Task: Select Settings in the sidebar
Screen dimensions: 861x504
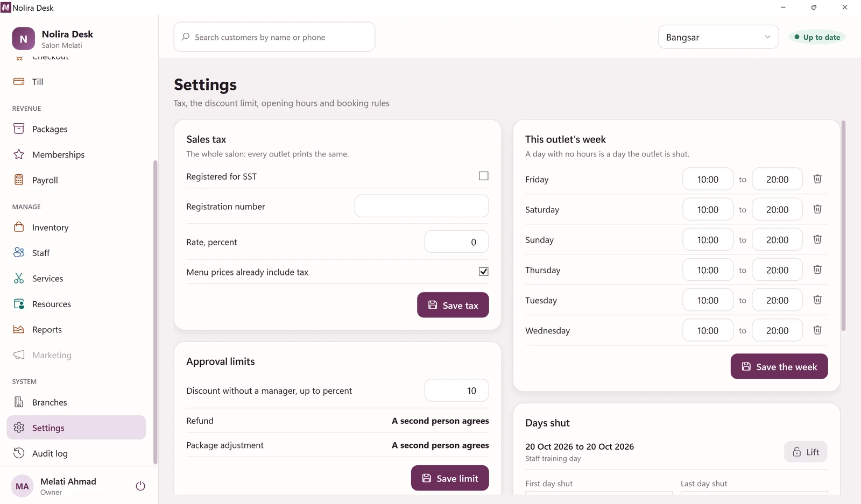Action: (x=76, y=428)
